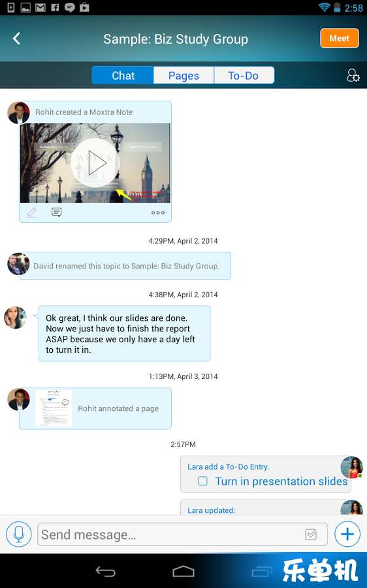This screenshot has height=588, width=367.
Task: Tap the to-do checkmark icon in message field
Action: pos(311,534)
